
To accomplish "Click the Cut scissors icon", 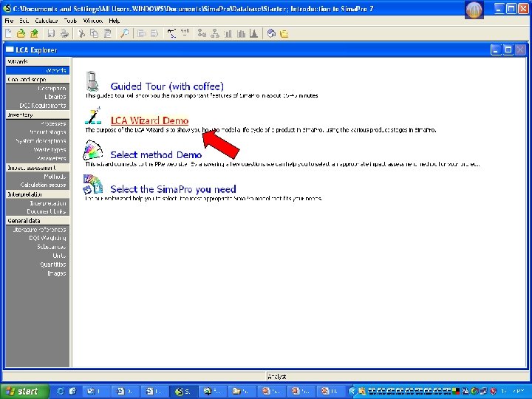I will (x=81, y=33).
